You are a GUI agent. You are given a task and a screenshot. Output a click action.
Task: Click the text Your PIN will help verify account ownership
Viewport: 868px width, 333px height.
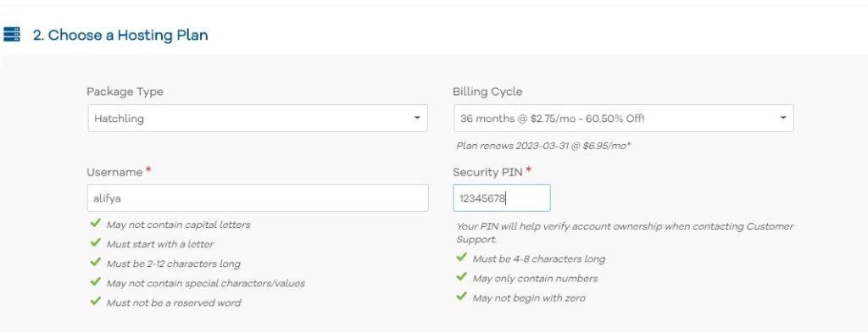[625, 233]
